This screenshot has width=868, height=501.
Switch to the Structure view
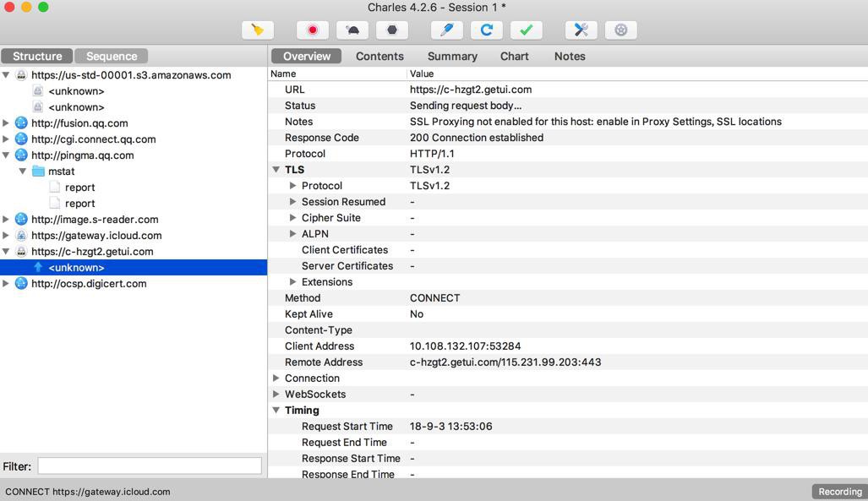[x=37, y=56]
